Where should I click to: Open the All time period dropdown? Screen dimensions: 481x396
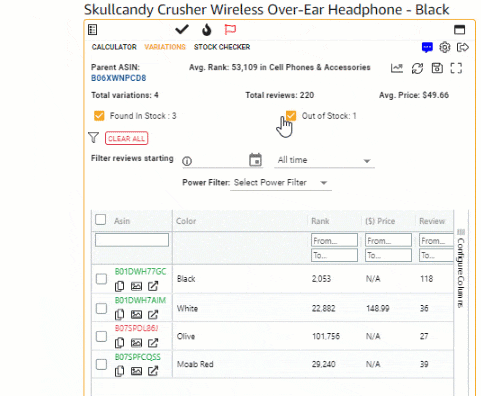[324, 160]
